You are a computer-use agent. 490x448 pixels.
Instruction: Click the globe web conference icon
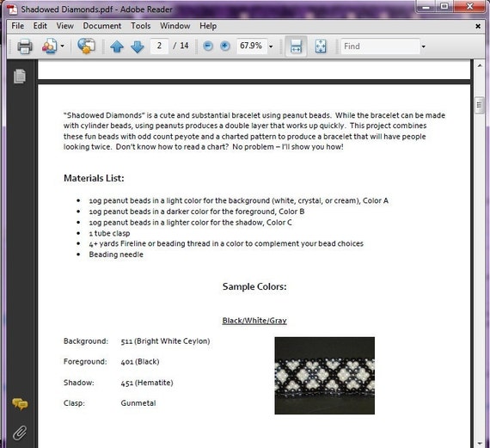click(x=86, y=46)
